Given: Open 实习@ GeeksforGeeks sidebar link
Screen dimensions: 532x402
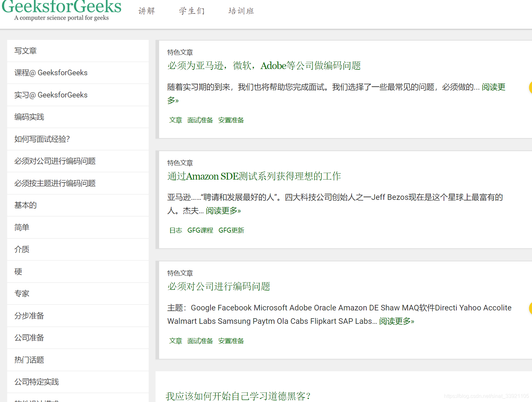Looking at the screenshot, I should (x=78, y=95).
